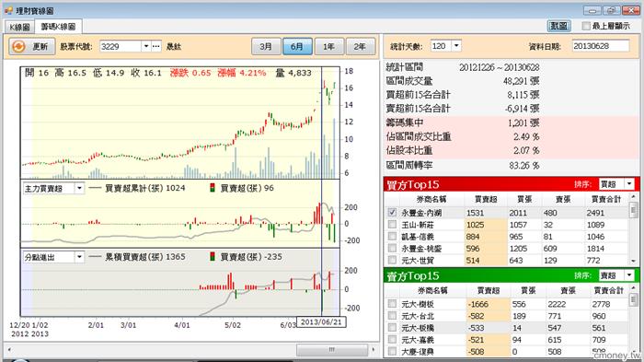This screenshot has width=644, height=362.
Task: Click the 買方Top15 header title
Action: click(x=413, y=185)
